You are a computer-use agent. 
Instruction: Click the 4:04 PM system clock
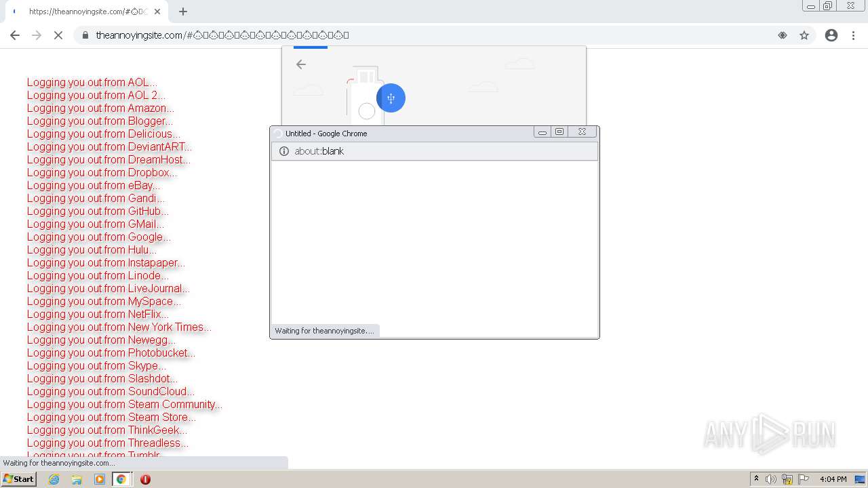point(833,479)
